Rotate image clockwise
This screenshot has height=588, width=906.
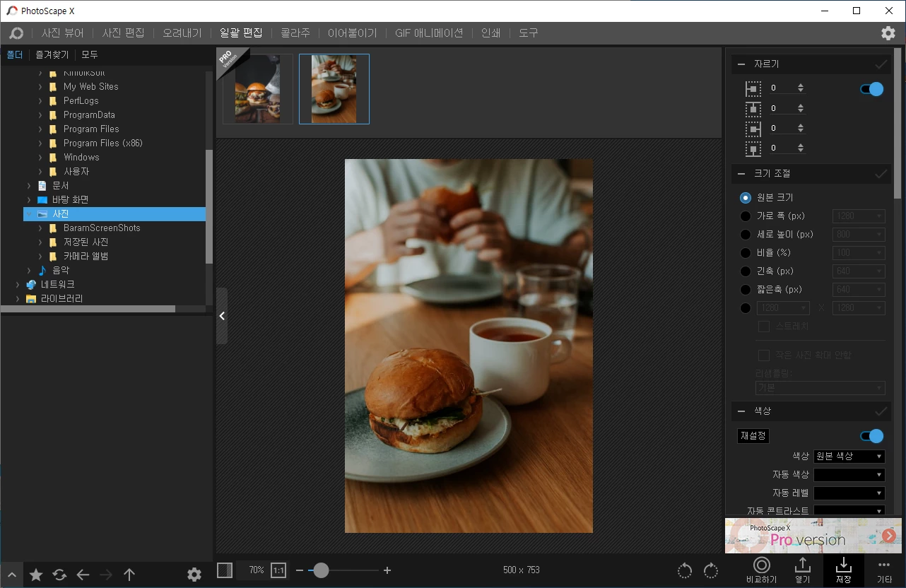click(x=711, y=570)
